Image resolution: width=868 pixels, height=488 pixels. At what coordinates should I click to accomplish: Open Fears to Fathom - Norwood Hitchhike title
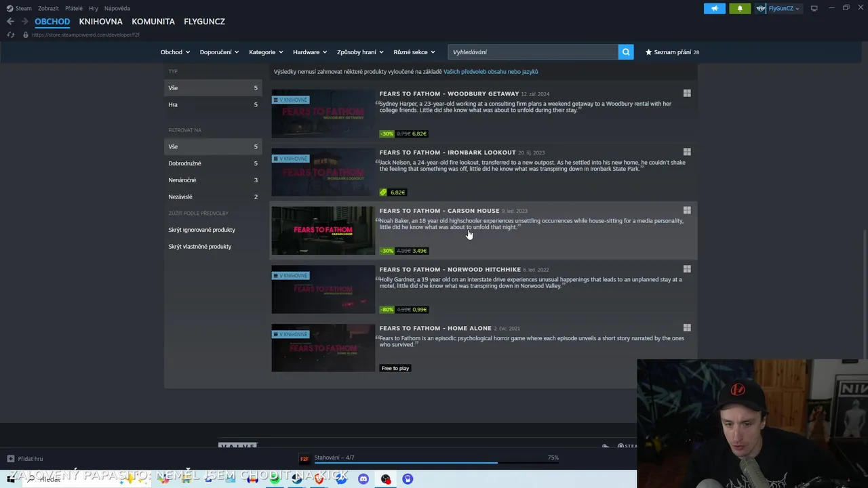450,270
